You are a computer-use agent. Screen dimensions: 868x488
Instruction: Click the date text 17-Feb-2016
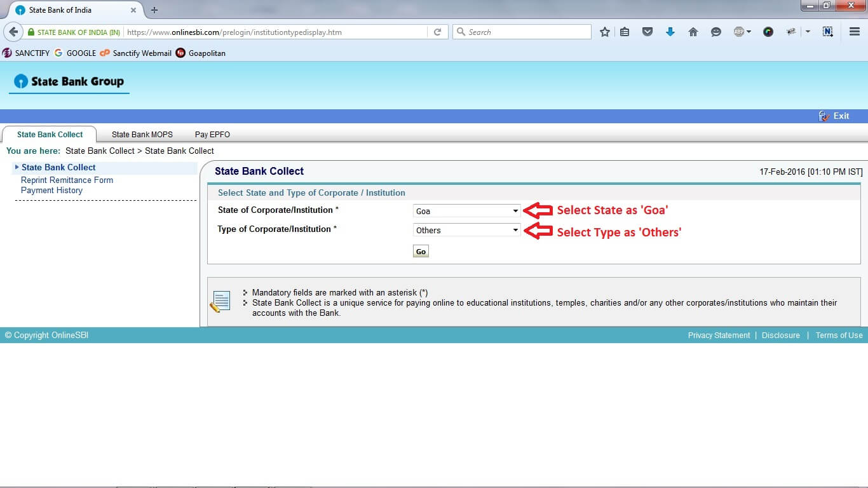(x=782, y=172)
